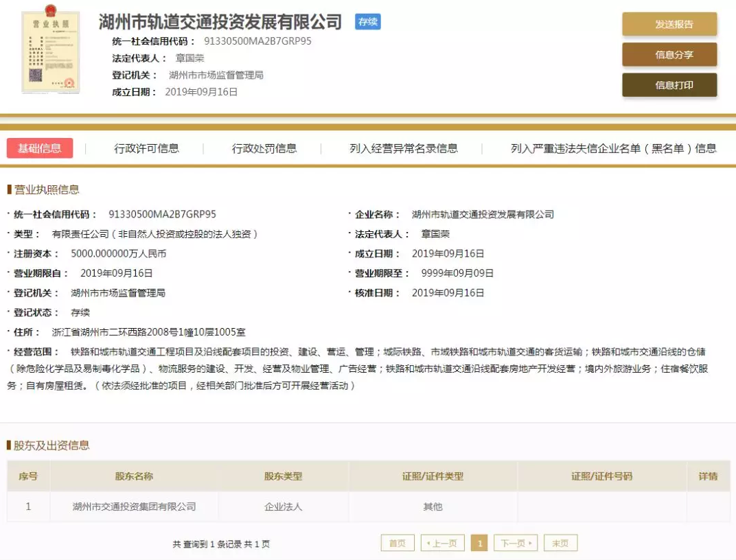Click the 股东名称 column header
The image size is (736, 560).
[135, 476]
